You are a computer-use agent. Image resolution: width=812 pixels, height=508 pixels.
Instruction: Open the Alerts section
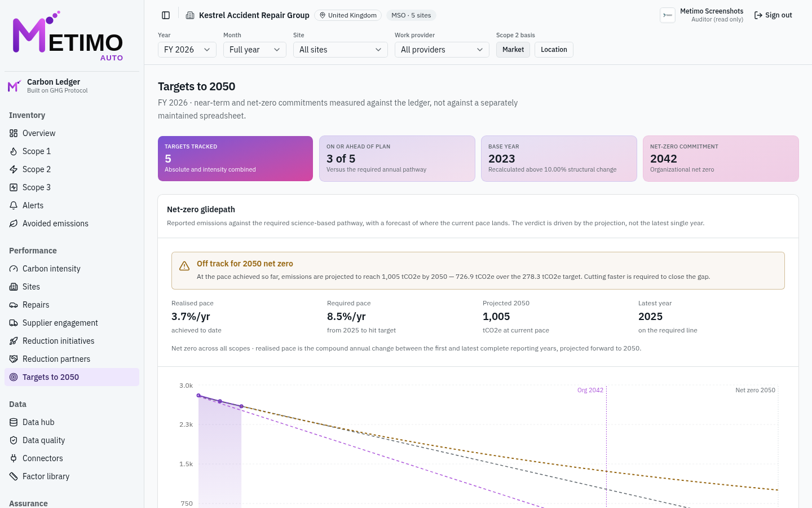coord(72,205)
